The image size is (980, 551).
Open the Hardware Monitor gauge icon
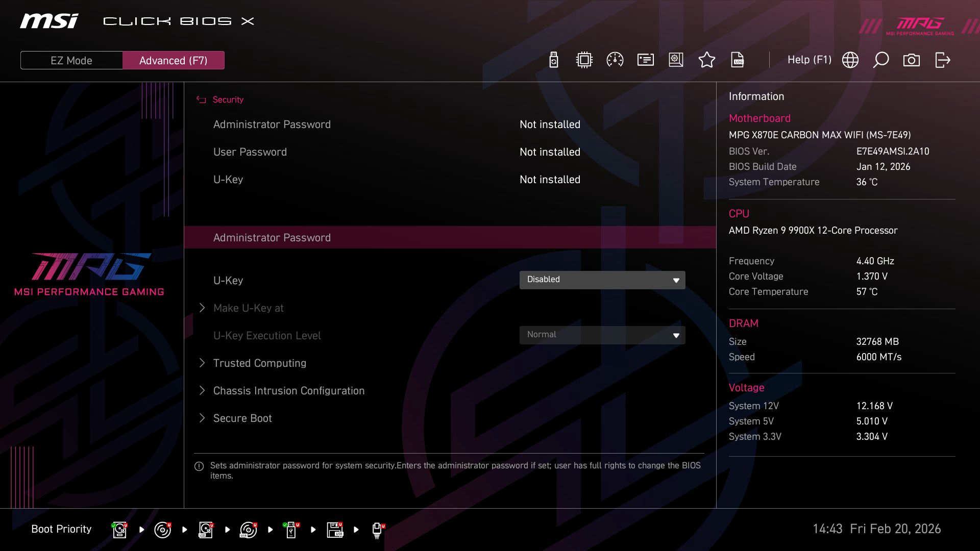tap(614, 60)
